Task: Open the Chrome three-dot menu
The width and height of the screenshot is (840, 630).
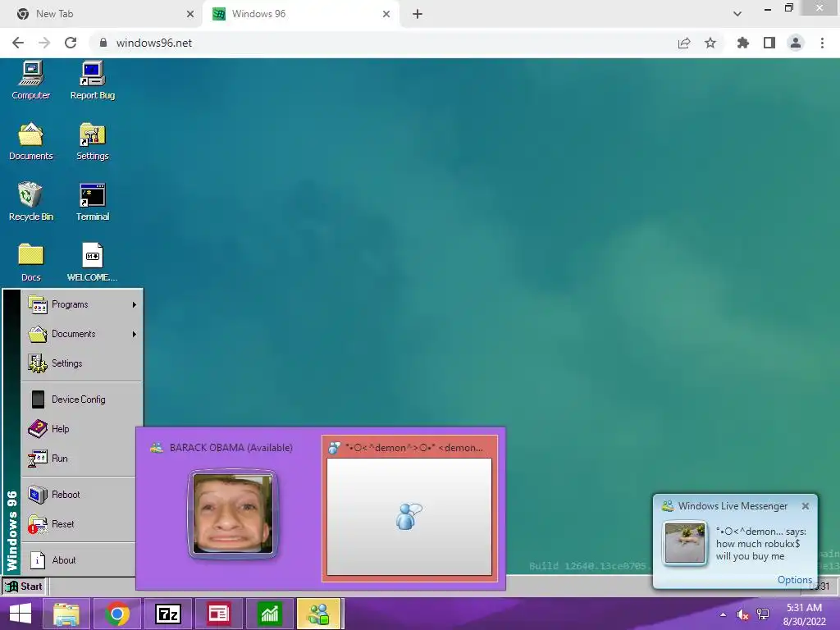Action: [x=822, y=43]
